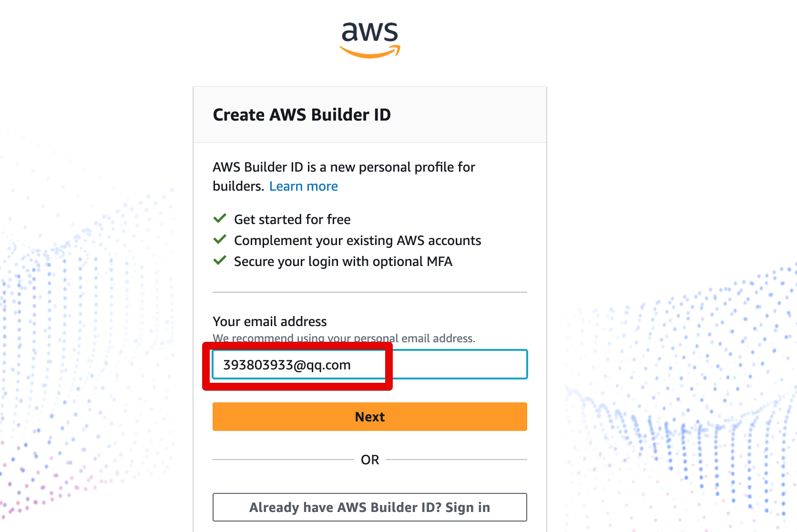Click the orange smile arrow under the aws lettering
Screen dimensions: 797x532
coord(370,52)
